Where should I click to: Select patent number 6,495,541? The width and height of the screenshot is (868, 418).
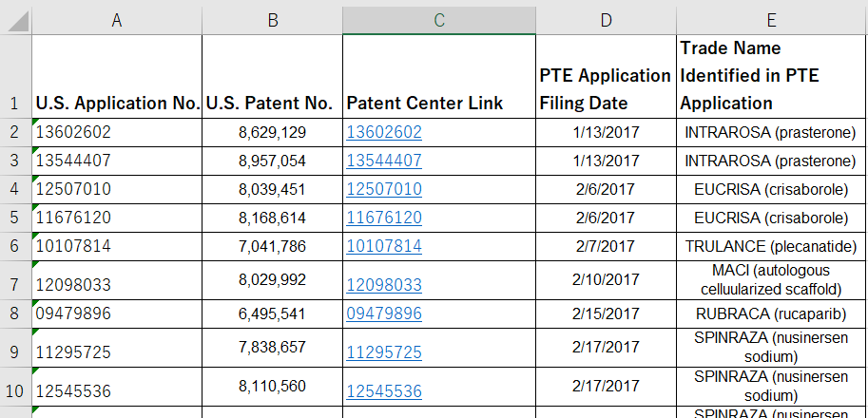tap(272, 314)
